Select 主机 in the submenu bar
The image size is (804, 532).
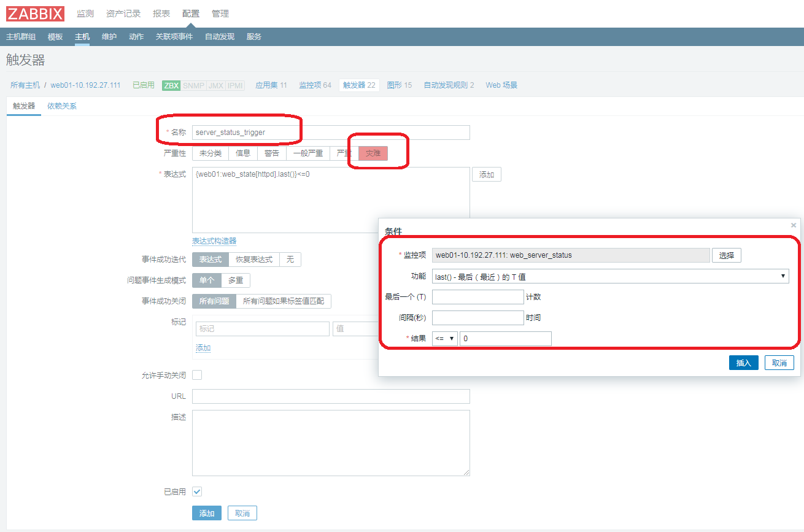point(82,37)
